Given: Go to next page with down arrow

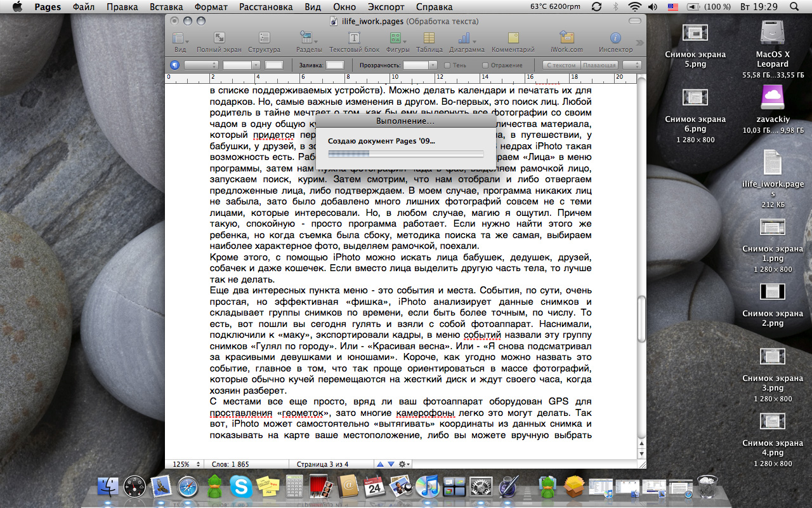Looking at the screenshot, I should pyautogui.click(x=391, y=464).
